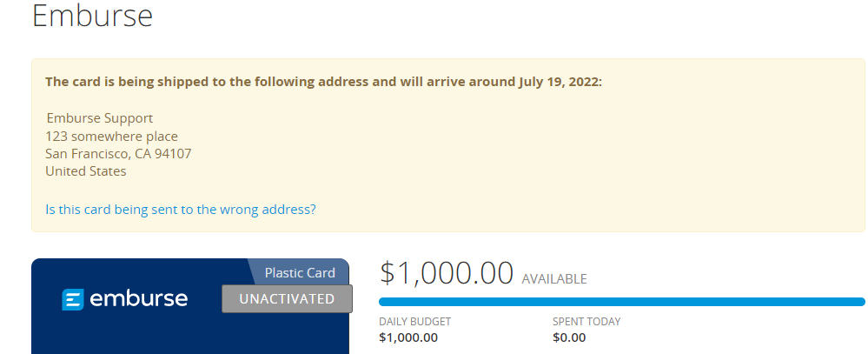Click the Emburse Support recipient name
Screen dimensions: 868x354
99,118
